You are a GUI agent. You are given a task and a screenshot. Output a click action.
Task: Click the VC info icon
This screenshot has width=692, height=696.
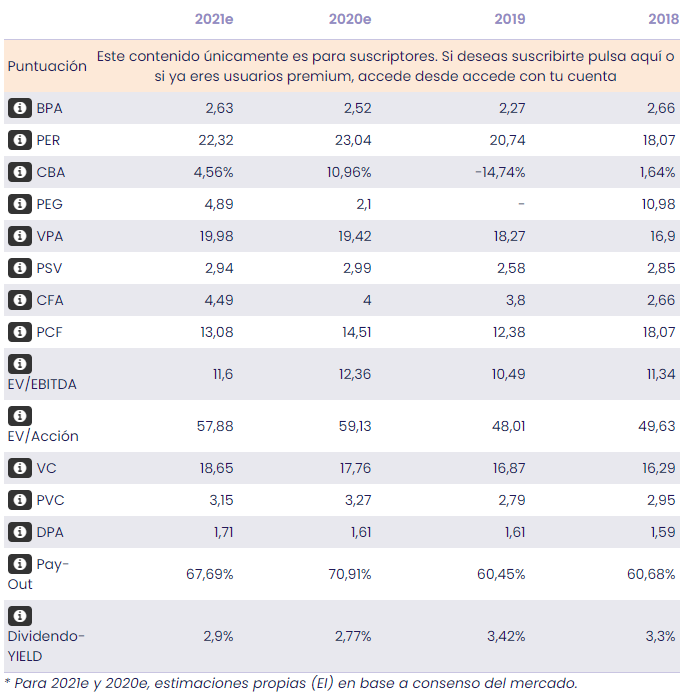19,469
